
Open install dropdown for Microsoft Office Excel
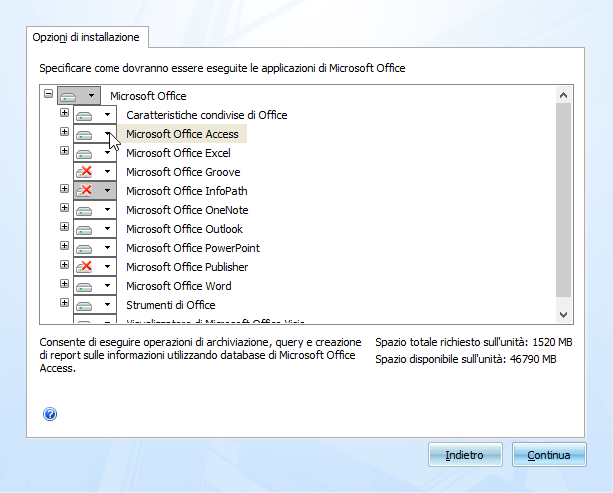tap(107, 153)
